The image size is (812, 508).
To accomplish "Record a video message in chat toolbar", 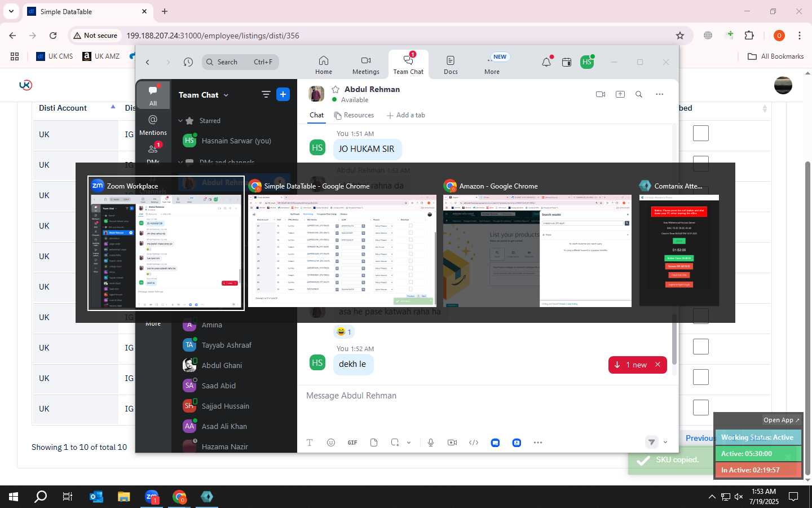I will coord(452,443).
